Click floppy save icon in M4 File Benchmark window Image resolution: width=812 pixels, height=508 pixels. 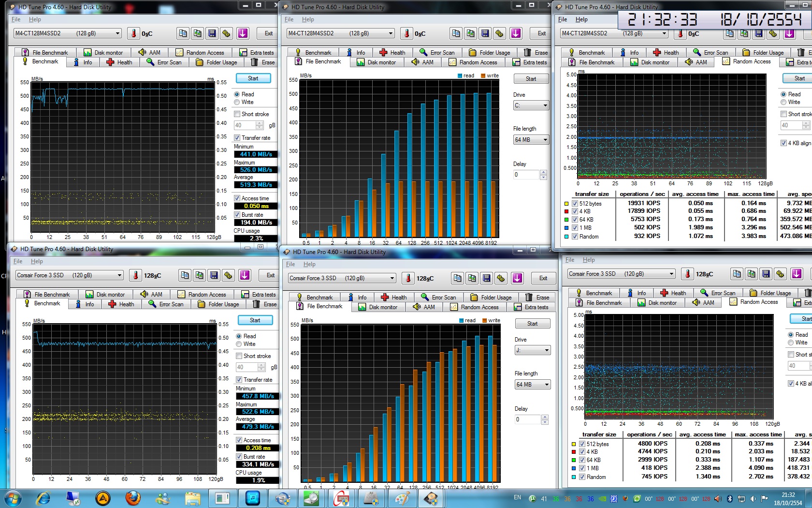pos(485,33)
